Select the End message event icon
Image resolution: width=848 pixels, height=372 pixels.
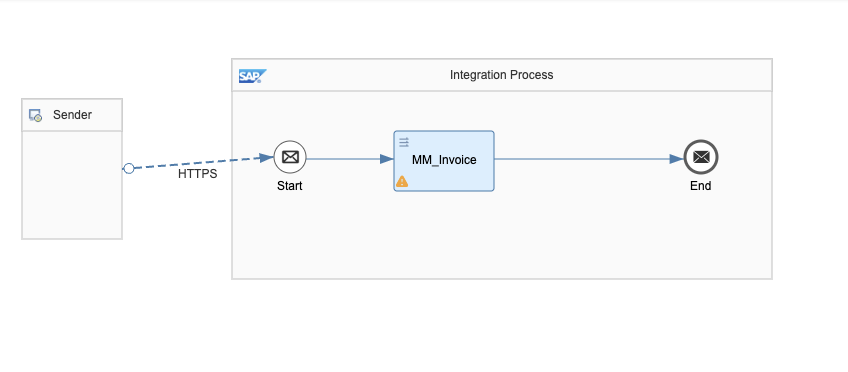[x=701, y=157]
